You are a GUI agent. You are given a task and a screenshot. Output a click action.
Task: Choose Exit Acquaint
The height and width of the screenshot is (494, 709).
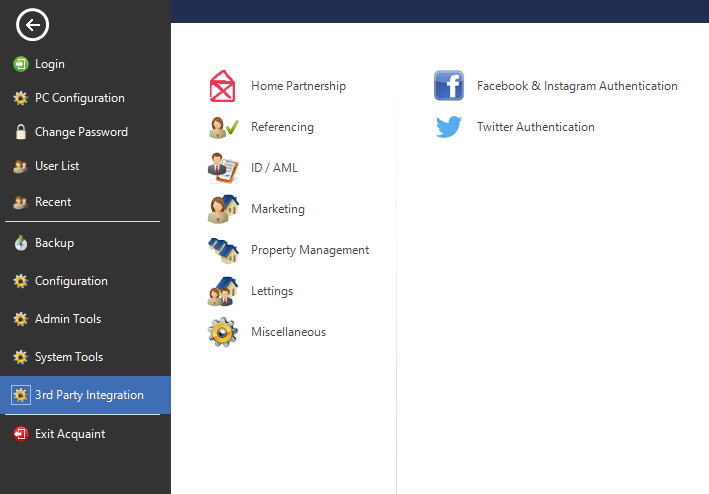pyautogui.click(x=69, y=434)
